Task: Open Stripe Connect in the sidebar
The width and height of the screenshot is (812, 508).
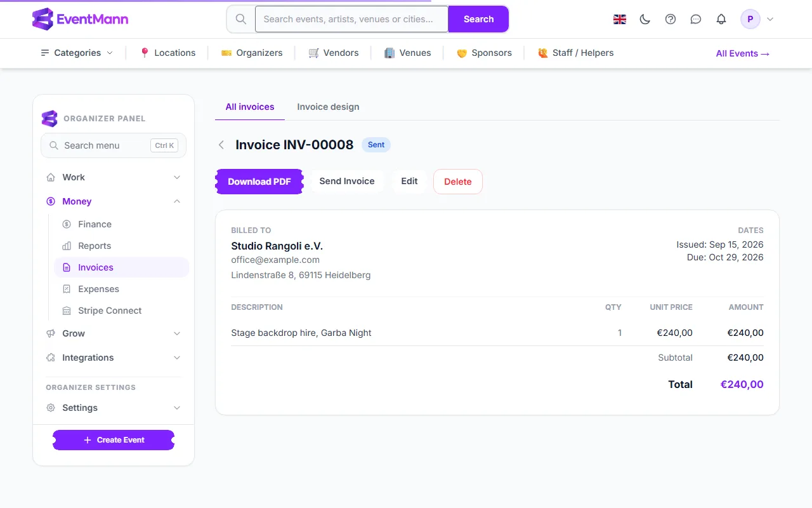Action: 121,311
